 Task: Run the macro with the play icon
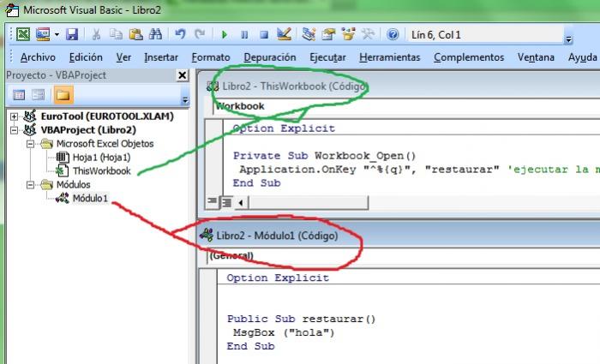click(x=225, y=35)
